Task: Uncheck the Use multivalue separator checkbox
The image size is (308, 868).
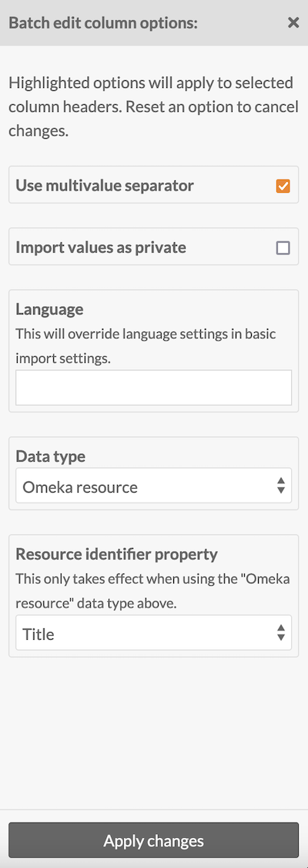Action: (x=283, y=186)
